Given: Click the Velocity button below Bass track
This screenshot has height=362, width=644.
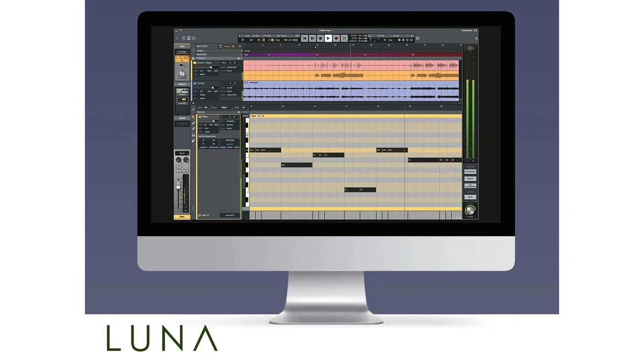Looking at the screenshot, I should click(x=230, y=215).
